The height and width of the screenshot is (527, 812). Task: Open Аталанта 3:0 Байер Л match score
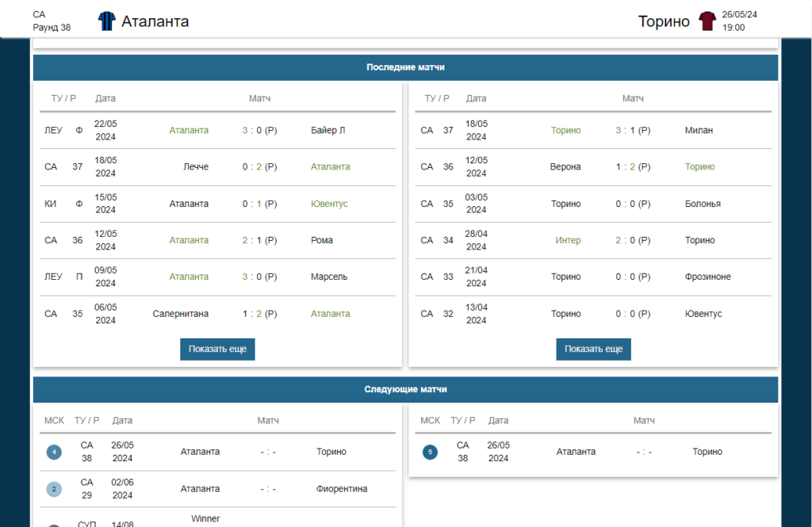point(259,131)
